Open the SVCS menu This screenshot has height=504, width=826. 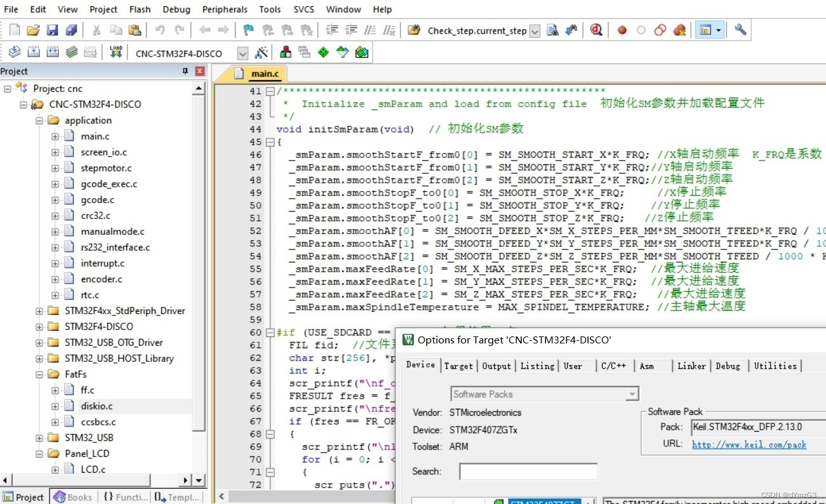point(303,10)
